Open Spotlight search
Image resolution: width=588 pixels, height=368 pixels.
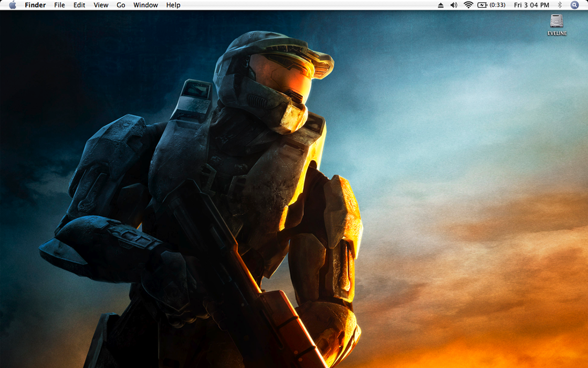574,5
